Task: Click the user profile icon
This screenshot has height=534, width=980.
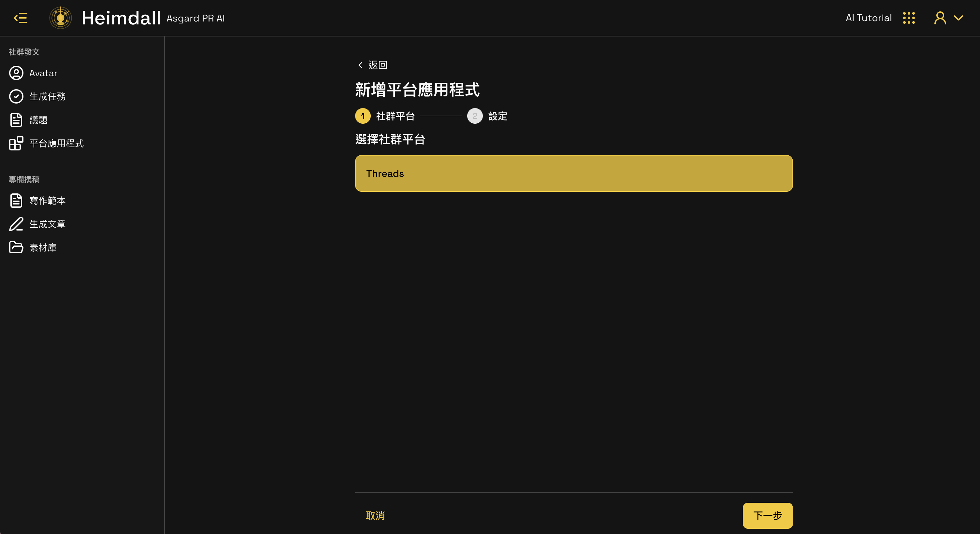Action: point(940,18)
